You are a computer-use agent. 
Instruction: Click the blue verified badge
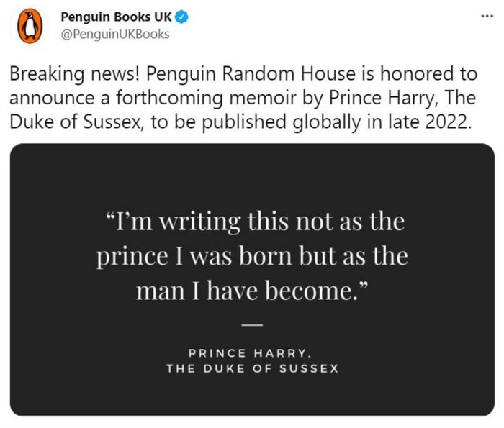[x=181, y=17]
